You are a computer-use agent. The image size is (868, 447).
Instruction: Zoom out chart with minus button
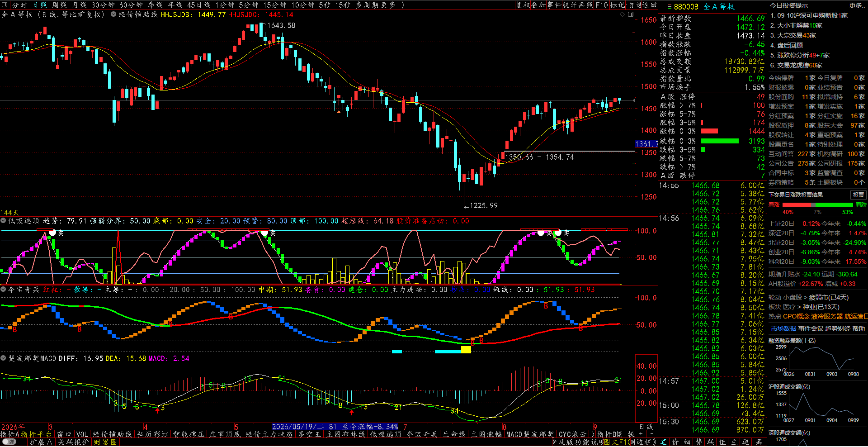[651, 434]
